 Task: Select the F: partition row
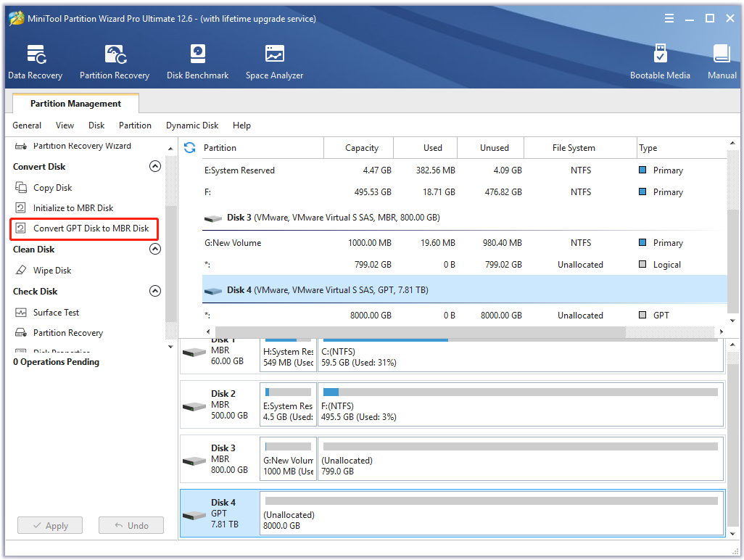pyautogui.click(x=465, y=192)
